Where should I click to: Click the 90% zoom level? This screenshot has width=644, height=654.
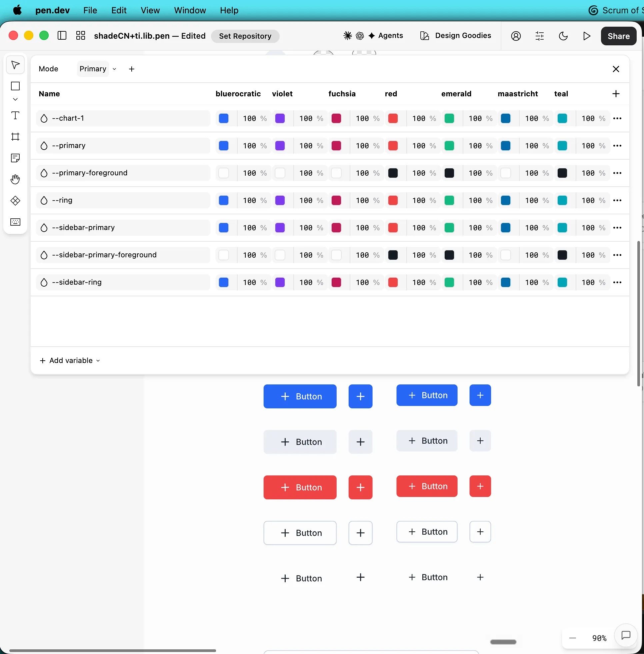[x=599, y=638]
